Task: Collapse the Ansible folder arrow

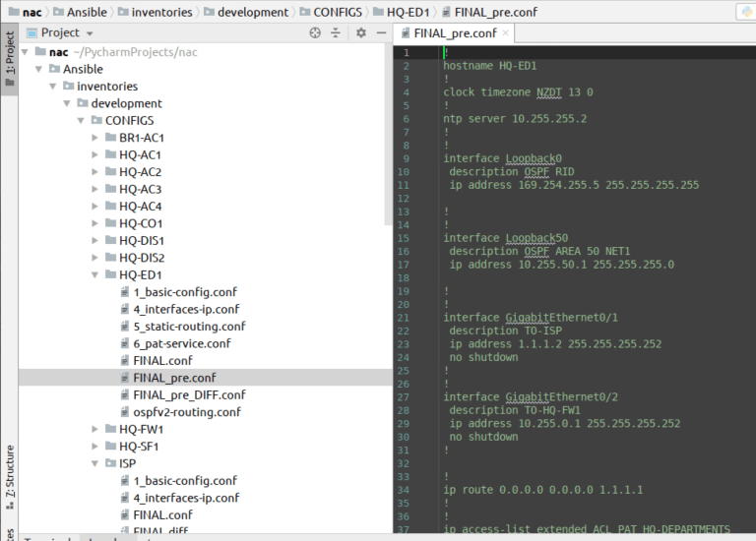Action: tap(38, 70)
